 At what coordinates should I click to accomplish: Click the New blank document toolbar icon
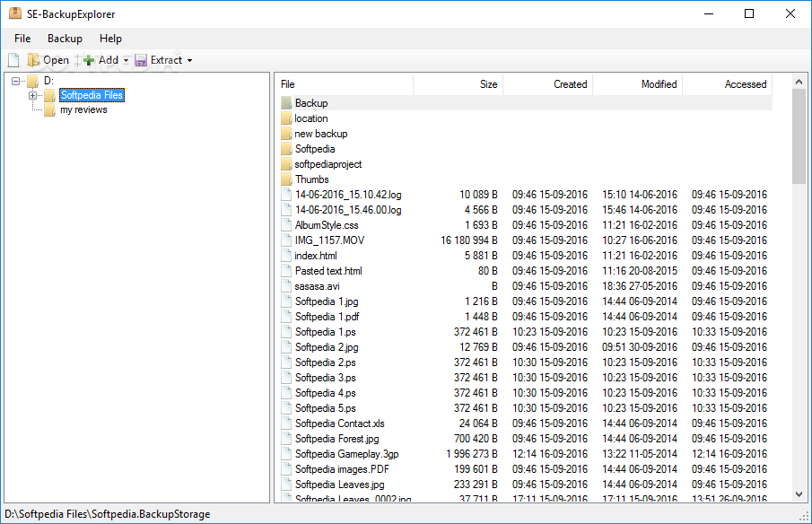click(x=13, y=60)
